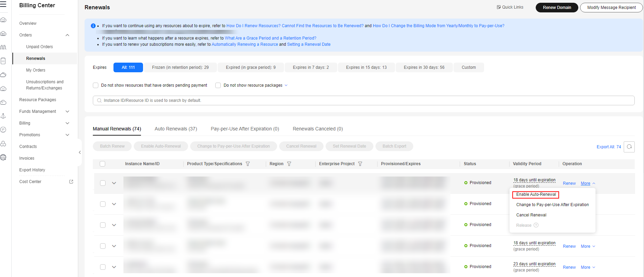Expand details of second table row
The image size is (644, 277).
coord(114,204)
